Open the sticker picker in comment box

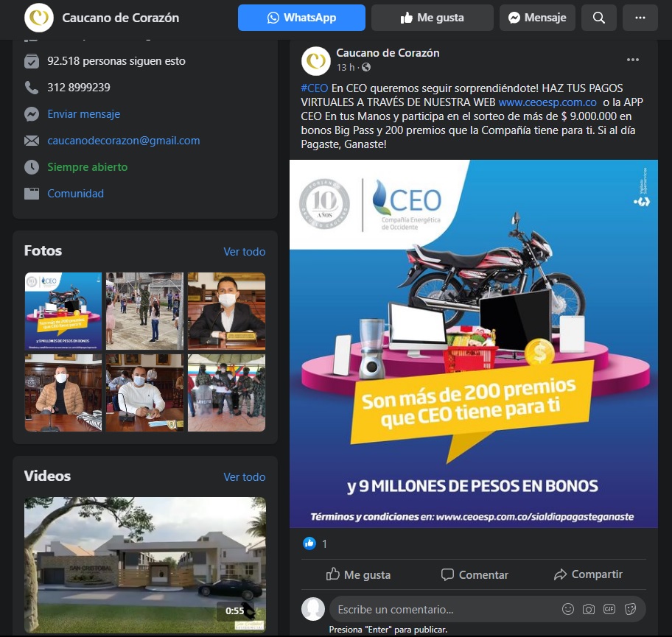tap(630, 609)
